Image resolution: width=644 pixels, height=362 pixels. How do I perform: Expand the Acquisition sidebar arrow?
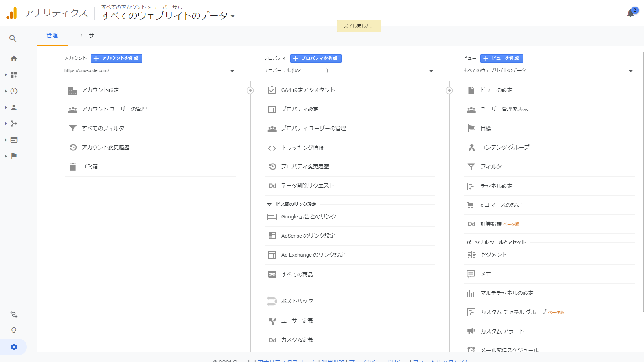(6, 124)
